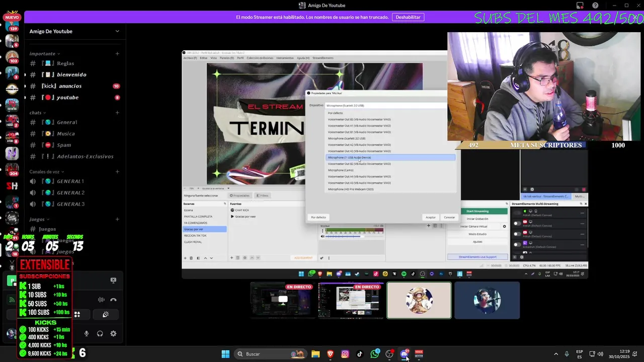The image size is (644, 362).
Task: Open the Help icon in Discord title bar
Action: (x=596, y=6)
